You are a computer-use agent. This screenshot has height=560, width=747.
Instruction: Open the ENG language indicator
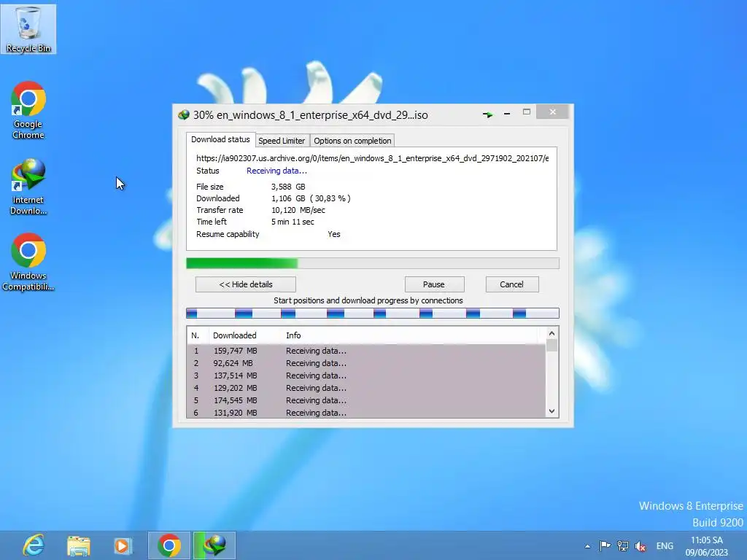click(x=665, y=545)
